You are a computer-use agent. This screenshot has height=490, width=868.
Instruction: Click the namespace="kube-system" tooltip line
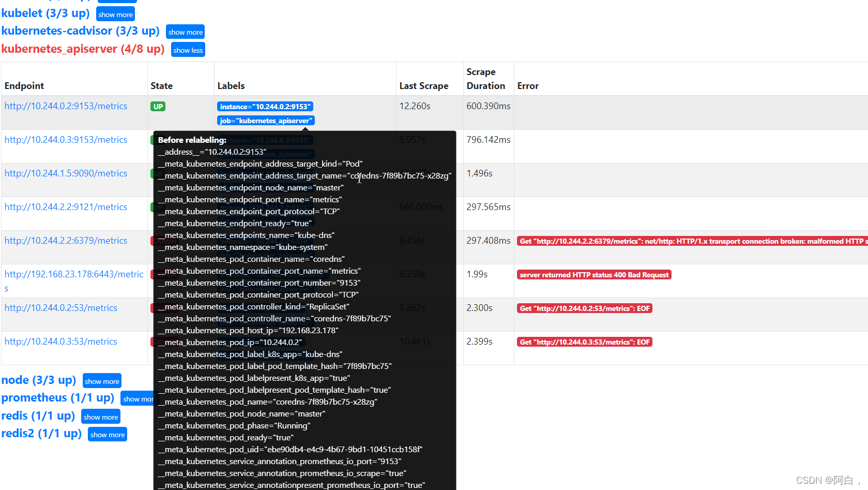[242, 247]
